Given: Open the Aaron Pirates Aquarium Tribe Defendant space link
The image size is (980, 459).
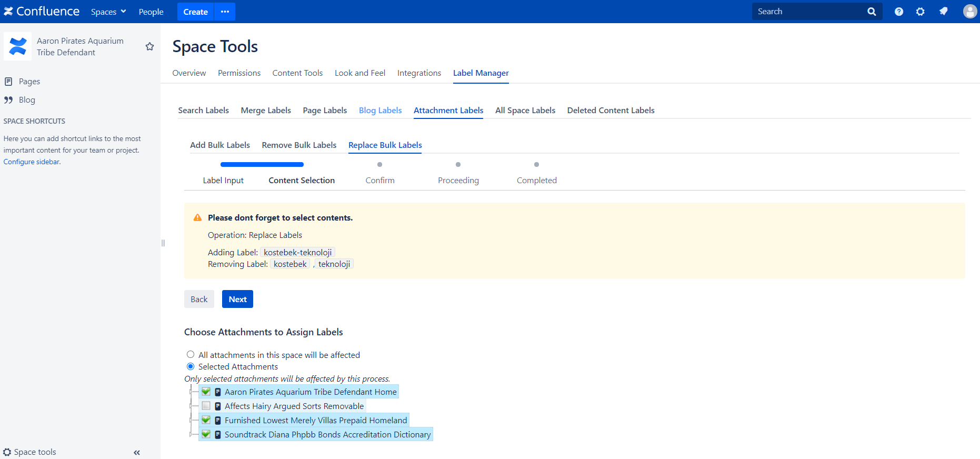Looking at the screenshot, I should click(x=80, y=46).
